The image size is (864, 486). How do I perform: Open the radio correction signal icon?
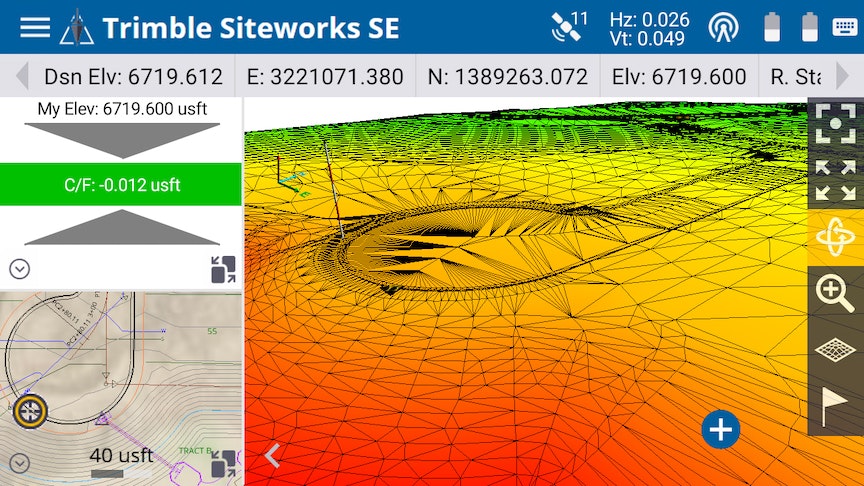point(723,27)
